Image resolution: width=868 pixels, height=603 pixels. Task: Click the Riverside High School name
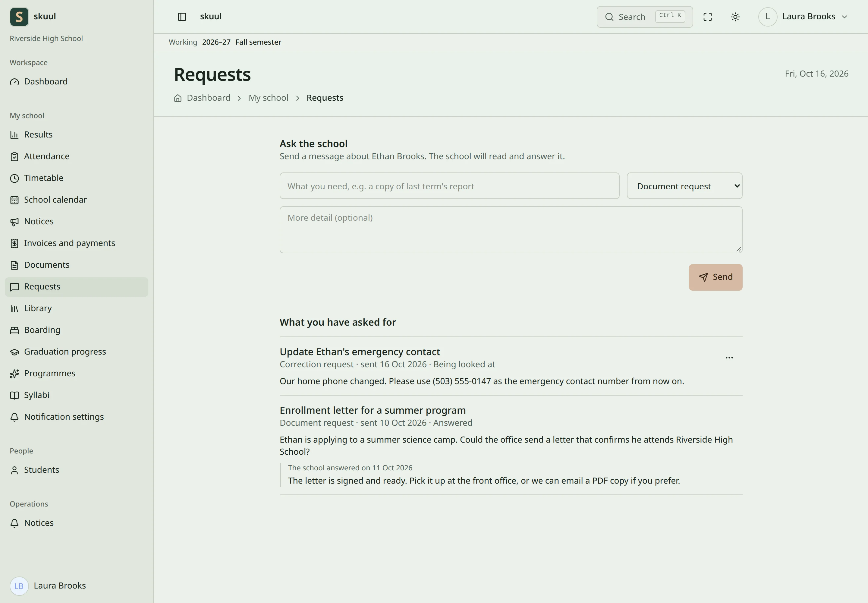click(x=46, y=39)
